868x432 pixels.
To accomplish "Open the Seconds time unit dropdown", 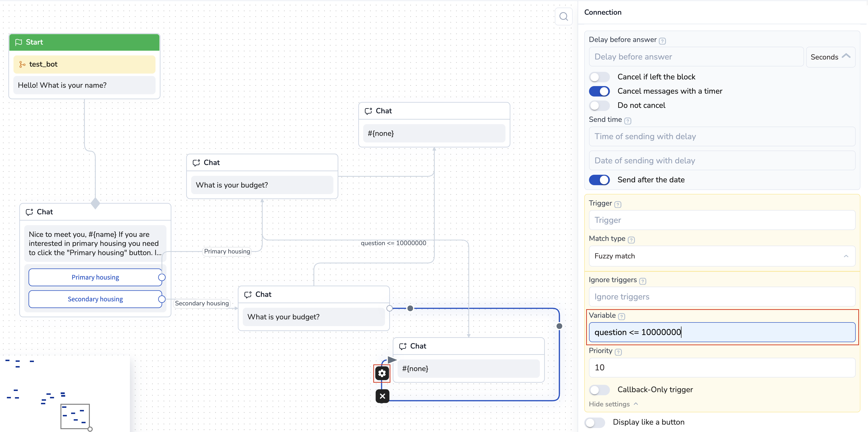I will click(x=830, y=57).
